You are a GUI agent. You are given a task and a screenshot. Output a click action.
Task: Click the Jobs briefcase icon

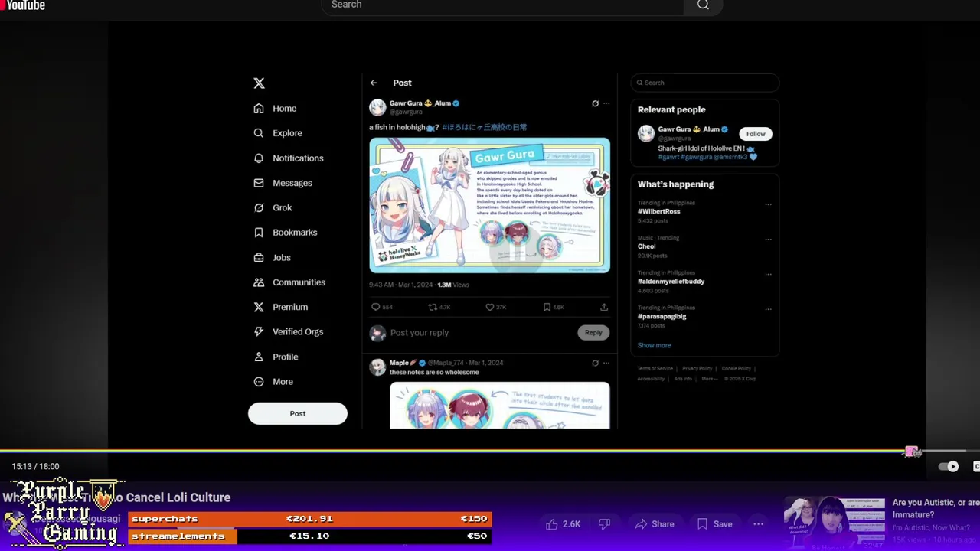(259, 258)
